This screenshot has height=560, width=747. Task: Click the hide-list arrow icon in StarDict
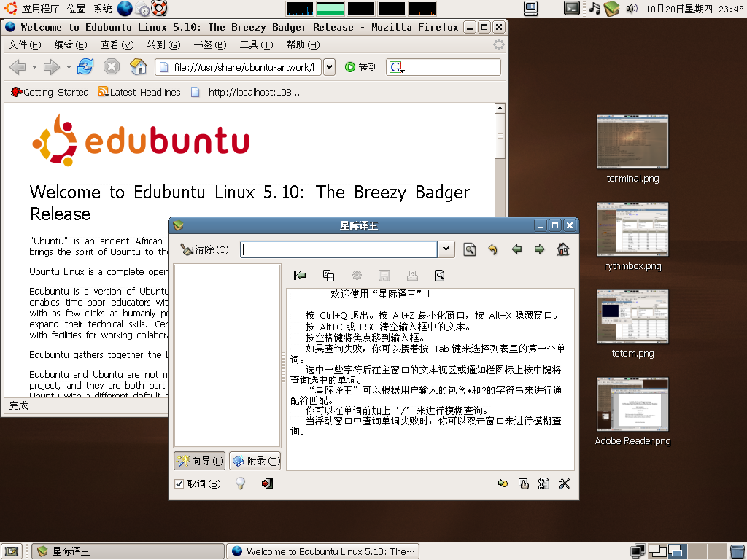click(300, 275)
